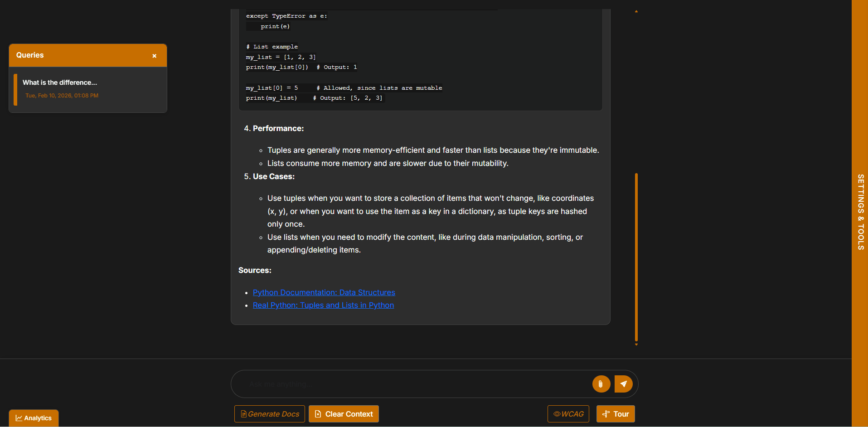Start the Tour
This screenshot has height=427, width=868.
coord(616,414)
